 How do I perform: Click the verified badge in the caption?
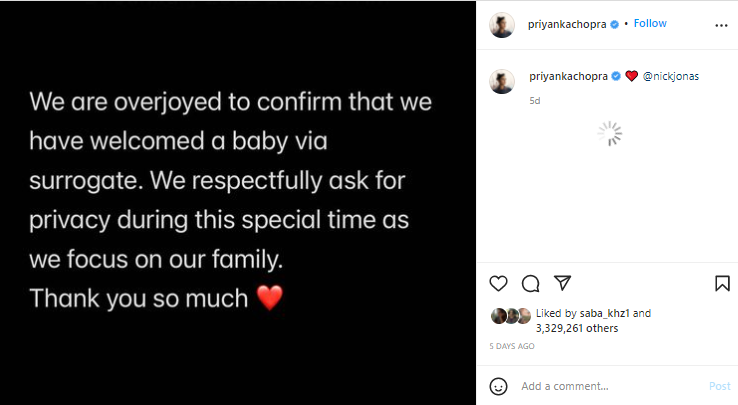click(616, 76)
